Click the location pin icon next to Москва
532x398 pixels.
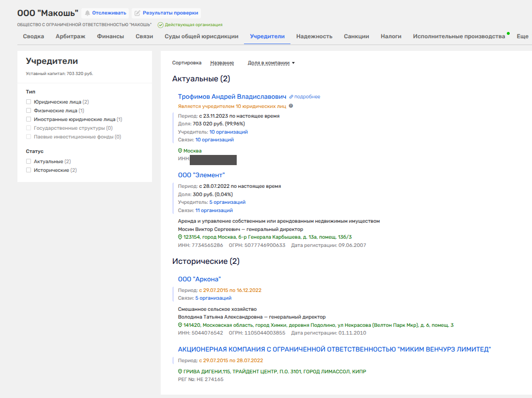180,151
